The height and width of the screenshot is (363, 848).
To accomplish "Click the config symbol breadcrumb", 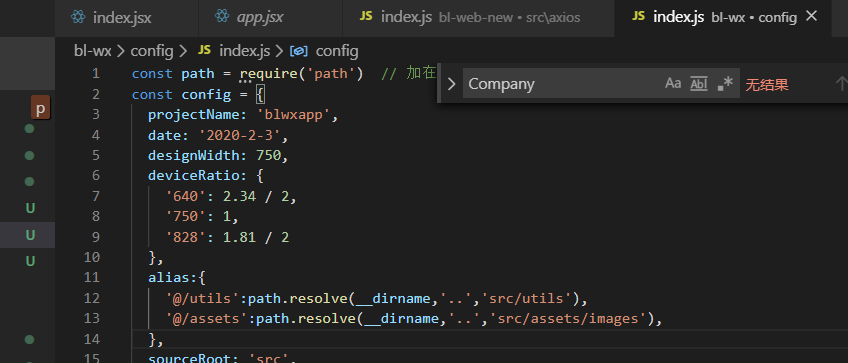I will [x=337, y=51].
